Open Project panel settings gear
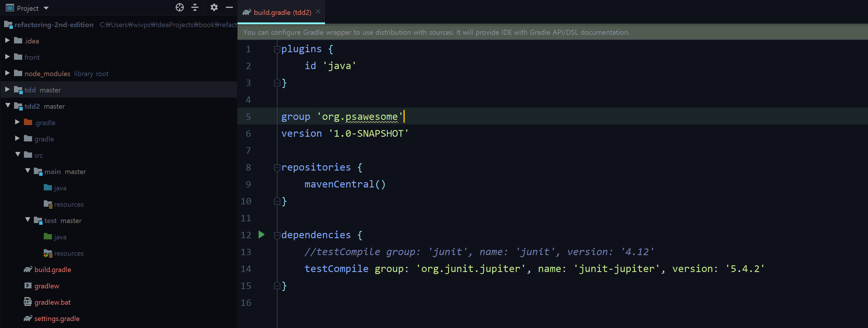Viewport: 868px width, 328px height. coord(214,7)
